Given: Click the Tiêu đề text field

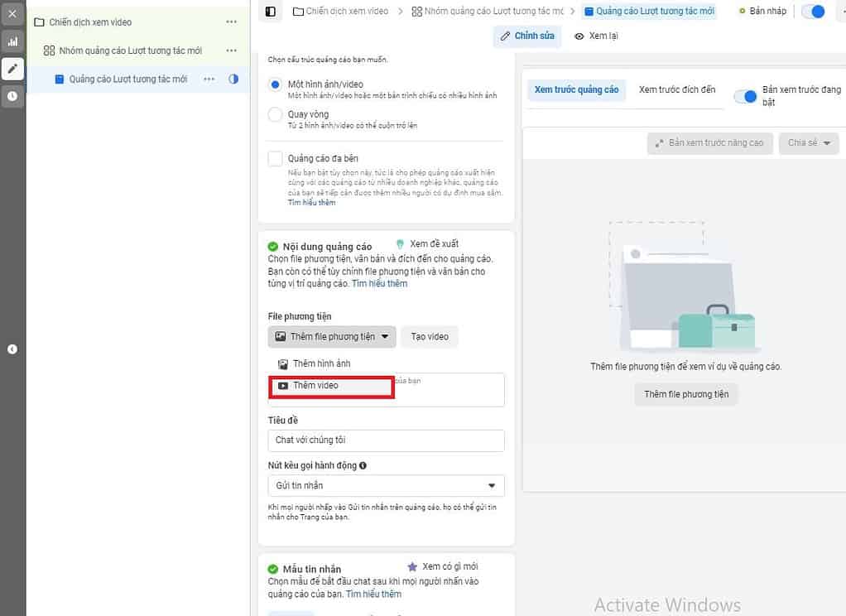Looking at the screenshot, I should (386, 440).
